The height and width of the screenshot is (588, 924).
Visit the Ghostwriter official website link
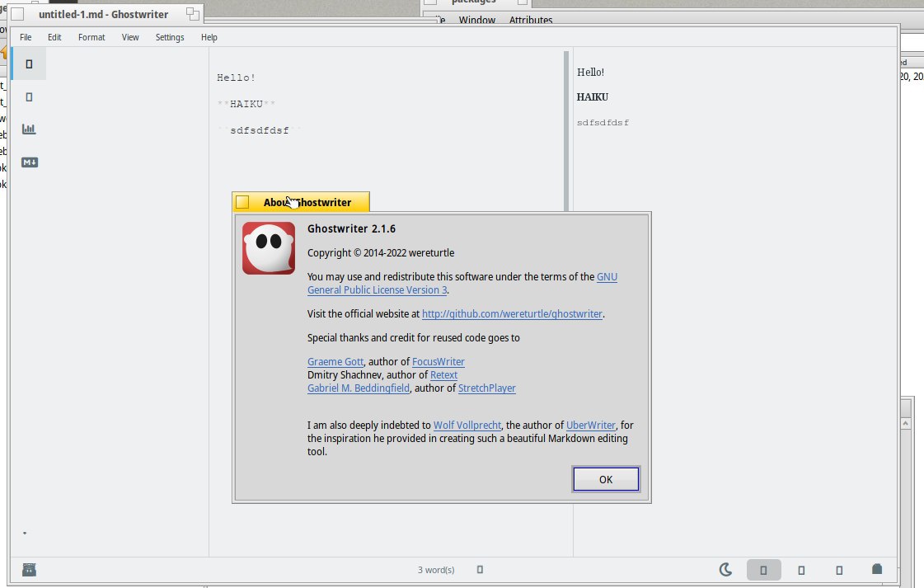[511, 313]
